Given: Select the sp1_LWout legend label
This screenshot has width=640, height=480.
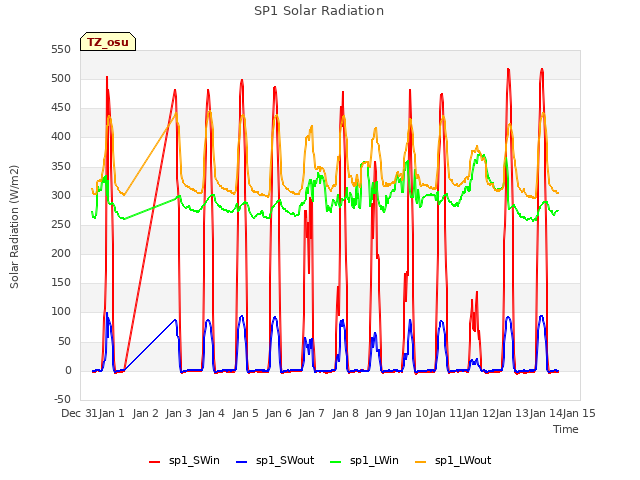Looking at the screenshot, I should [463, 460].
